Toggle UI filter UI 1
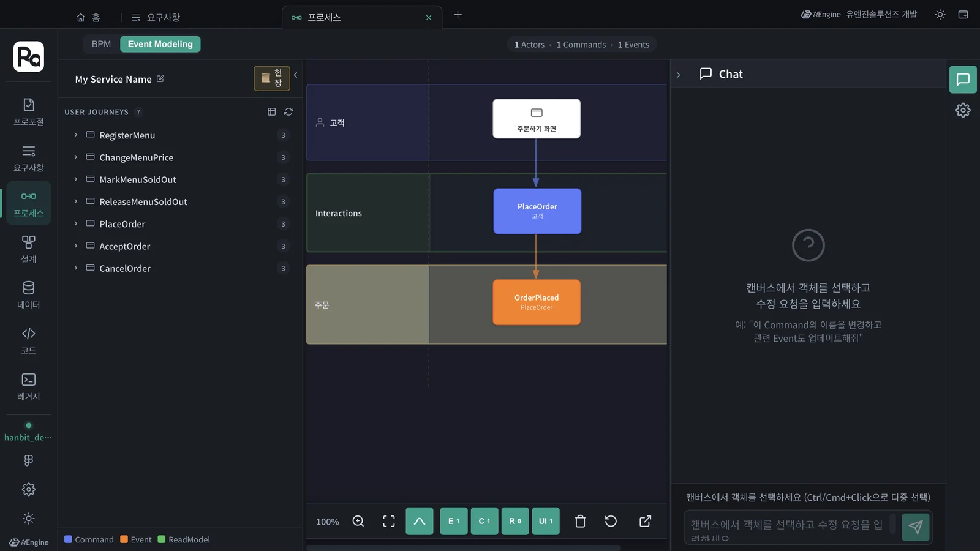The height and width of the screenshot is (551, 980). tap(546, 521)
